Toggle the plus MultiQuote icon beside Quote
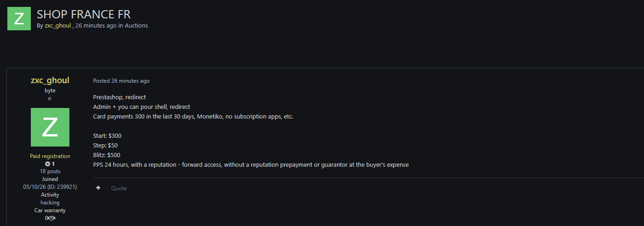Viewport: 644px width, 226px height. pos(98,188)
